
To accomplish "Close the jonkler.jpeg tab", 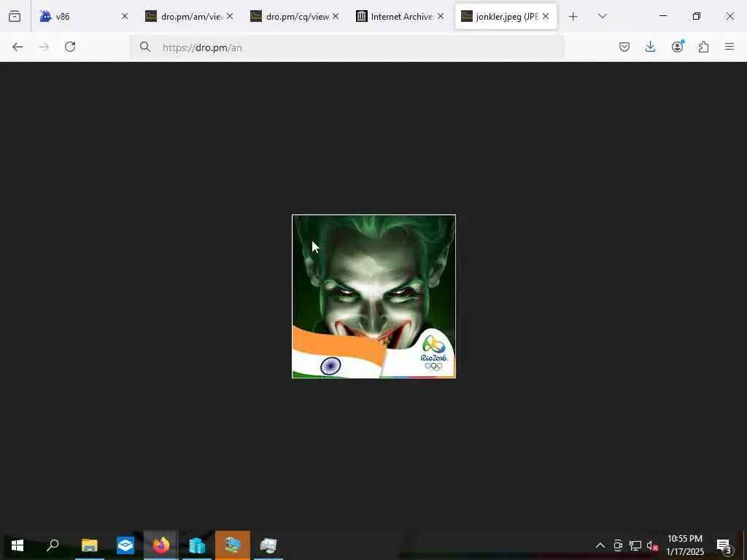I will coord(546,17).
